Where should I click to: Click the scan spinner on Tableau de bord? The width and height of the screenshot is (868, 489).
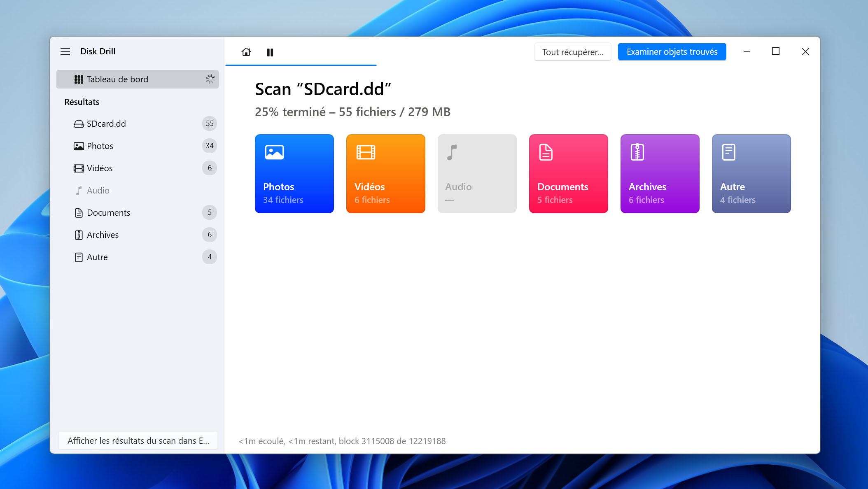tap(210, 79)
